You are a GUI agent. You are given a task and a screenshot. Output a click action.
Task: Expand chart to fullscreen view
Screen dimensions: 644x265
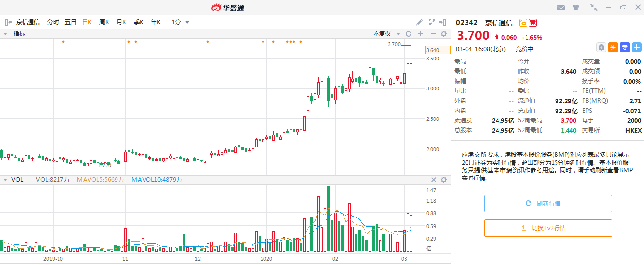pos(432,22)
